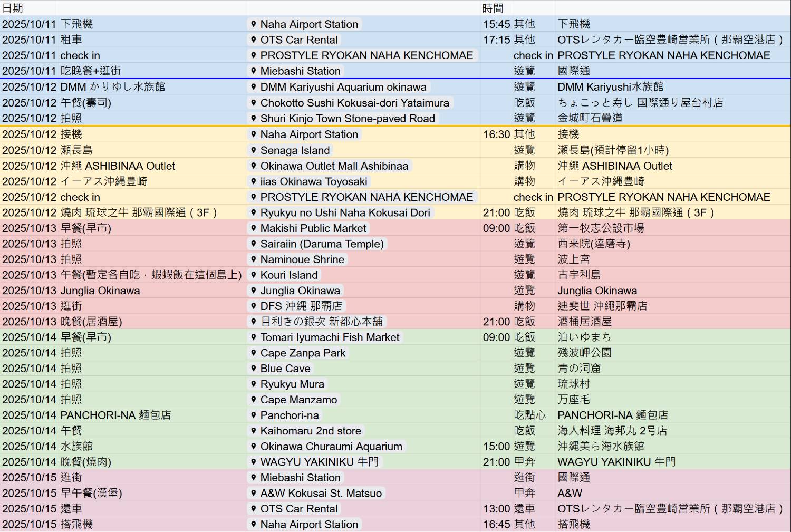Open Naha Airport Station chip in the 搭飛機 row
Image resolution: width=791 pixels, height=532 pixels.
click(x=304, y=524)
